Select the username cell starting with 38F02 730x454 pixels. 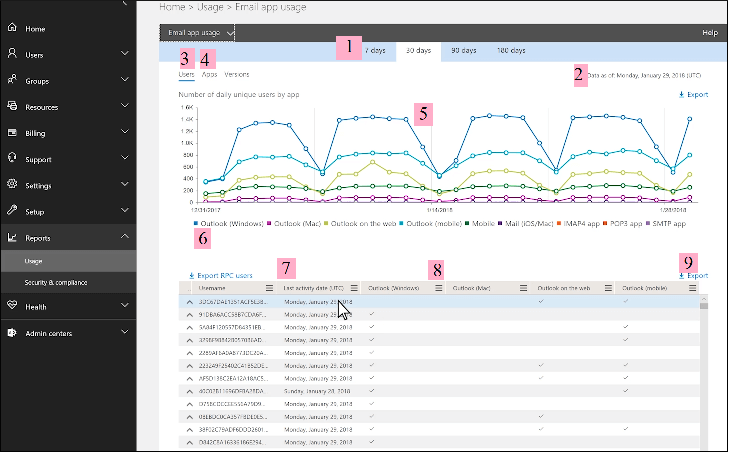tap(232, 430)
